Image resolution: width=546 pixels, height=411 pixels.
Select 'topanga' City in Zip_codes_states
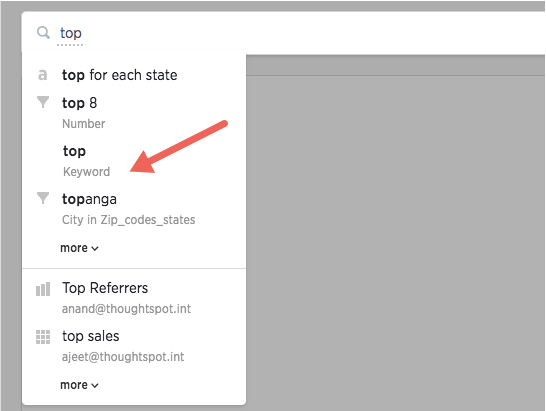(134, 209)
